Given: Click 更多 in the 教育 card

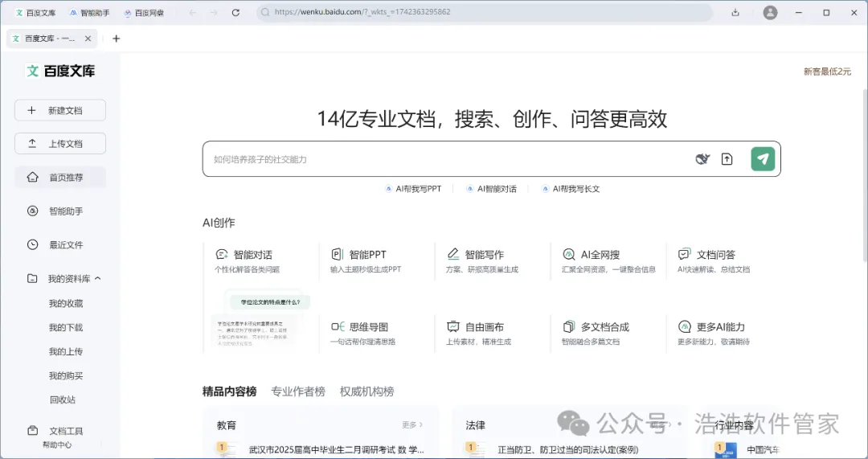Looking at the screenshot, I should coord(412,424).
